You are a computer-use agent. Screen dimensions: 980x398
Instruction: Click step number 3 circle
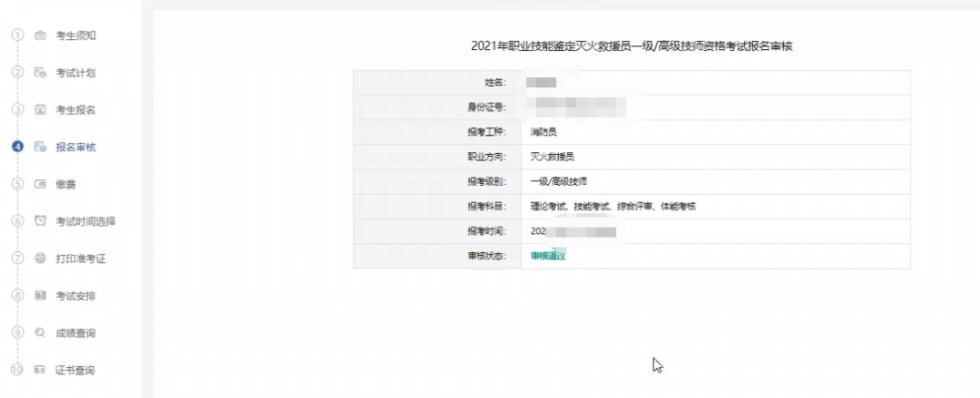[x=17, y=110]
